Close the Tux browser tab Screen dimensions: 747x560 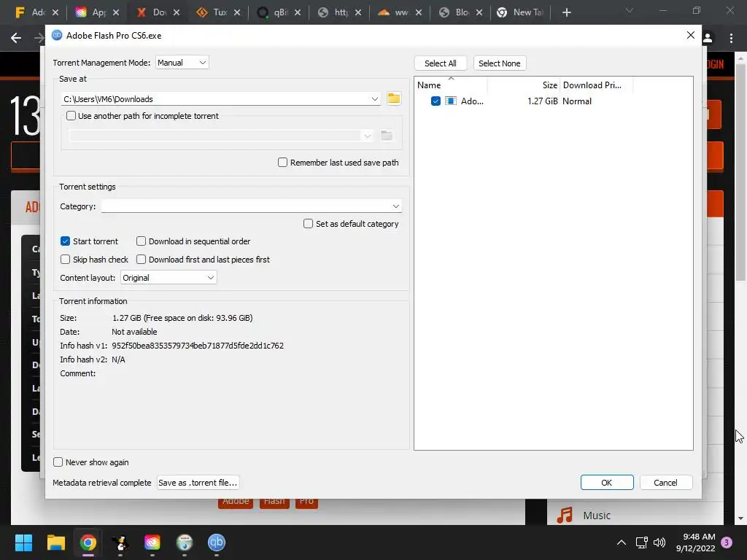(237, 12)
